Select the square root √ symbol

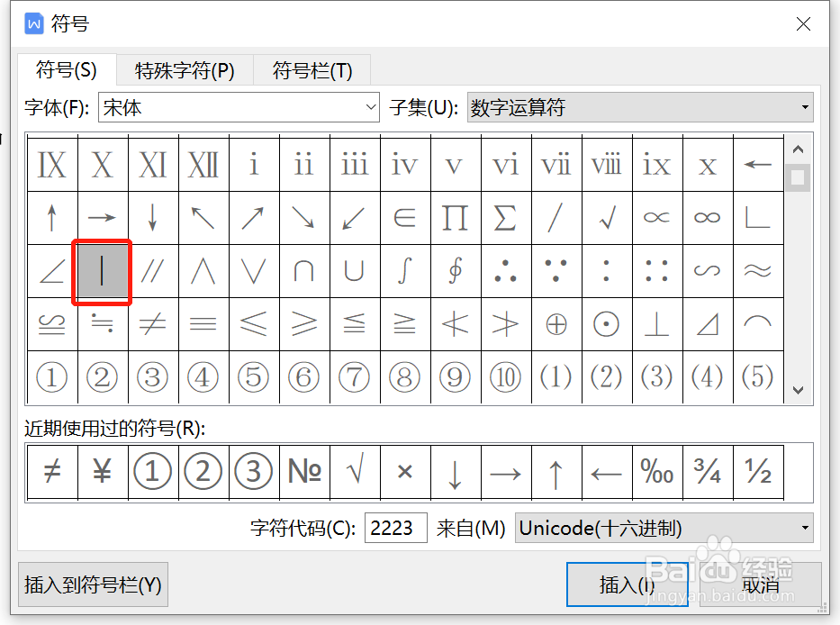point(606,216)
